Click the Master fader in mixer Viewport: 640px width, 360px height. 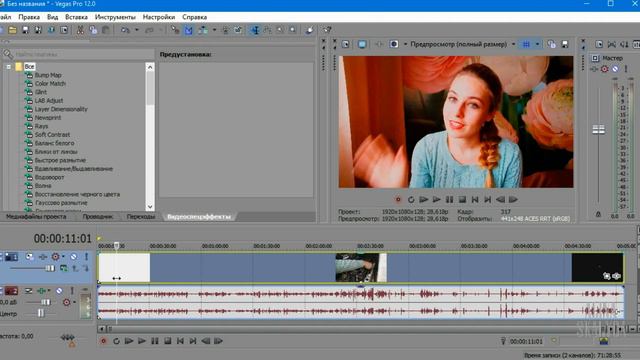pyautogui.click(x=598, y=130)
